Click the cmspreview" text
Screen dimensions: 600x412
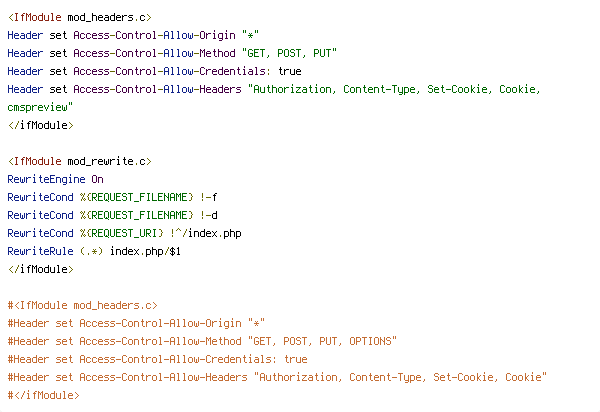(40, 107)
